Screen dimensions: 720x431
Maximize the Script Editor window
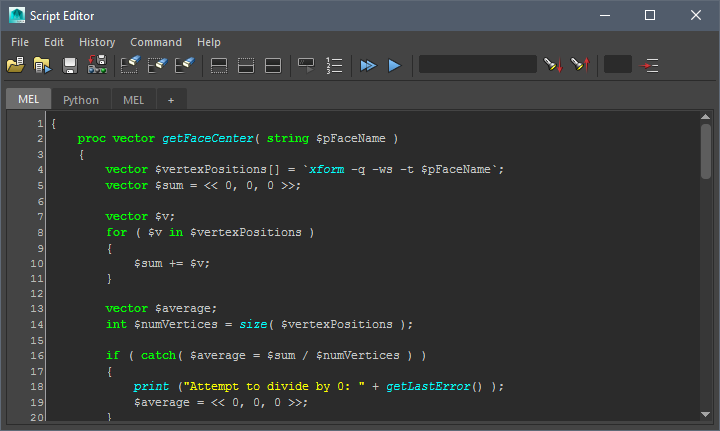pyautogui.click(x=650, y=15)
